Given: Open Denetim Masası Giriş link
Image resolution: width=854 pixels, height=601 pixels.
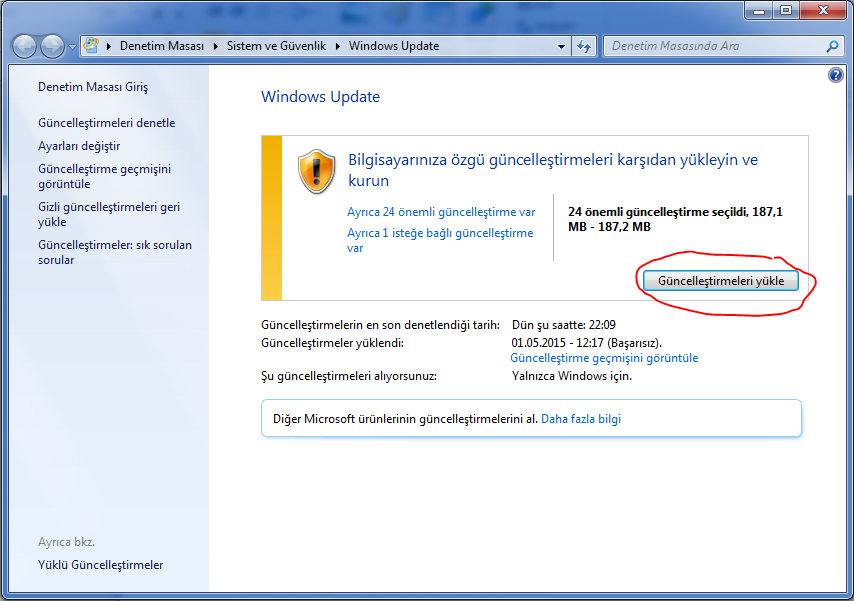Looking at the screenshot, I should point(93,87).
